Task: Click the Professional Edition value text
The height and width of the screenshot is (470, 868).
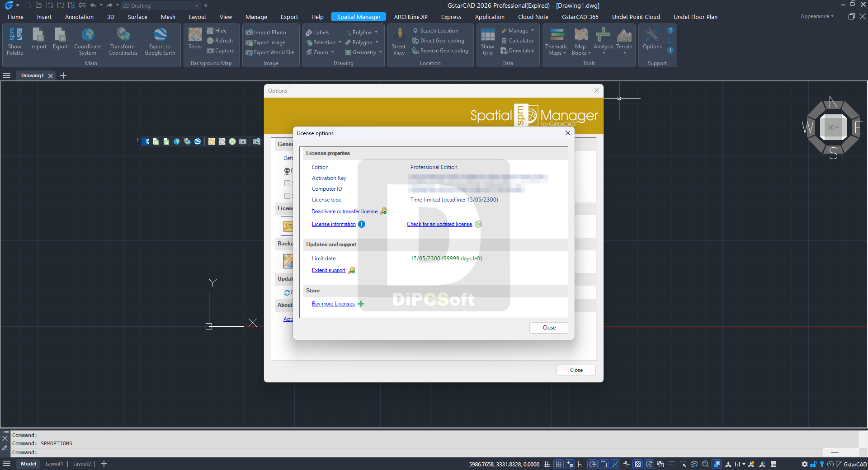Action: pyautogui.click(x=434, y=167)
